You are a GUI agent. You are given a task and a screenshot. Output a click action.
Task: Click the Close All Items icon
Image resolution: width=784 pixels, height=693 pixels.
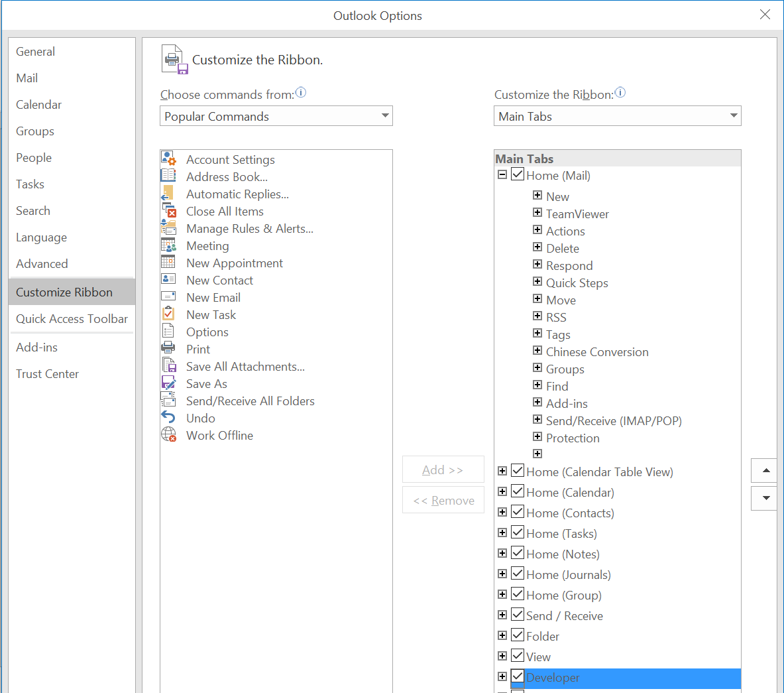(168, 211)
